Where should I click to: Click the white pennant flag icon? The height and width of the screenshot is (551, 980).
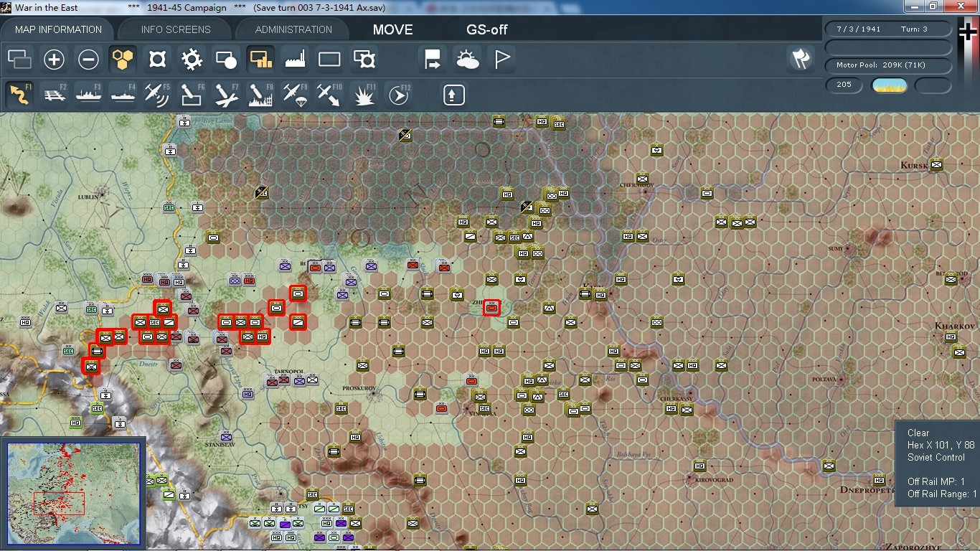(x=502, y=60)
